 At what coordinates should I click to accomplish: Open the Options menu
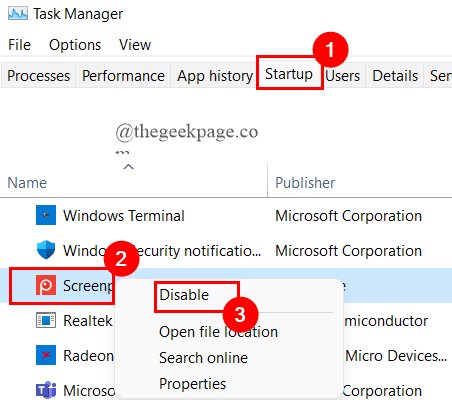75,45
